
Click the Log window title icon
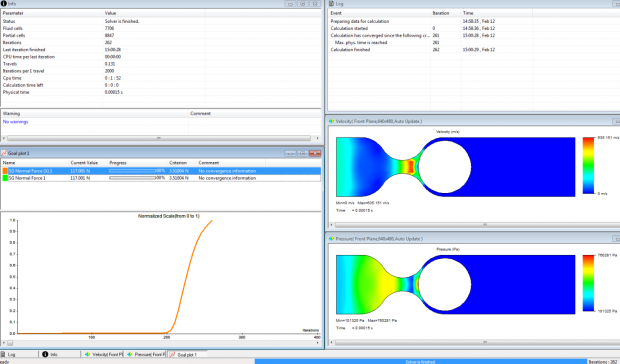point(331,4)
